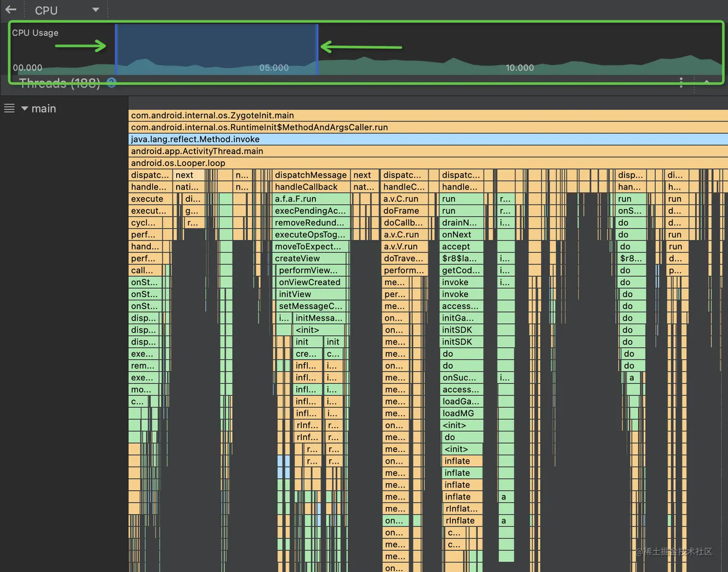This screenshot has height=572, width=728.
Task: Select the loadMG frame
Action: point(462,414)
